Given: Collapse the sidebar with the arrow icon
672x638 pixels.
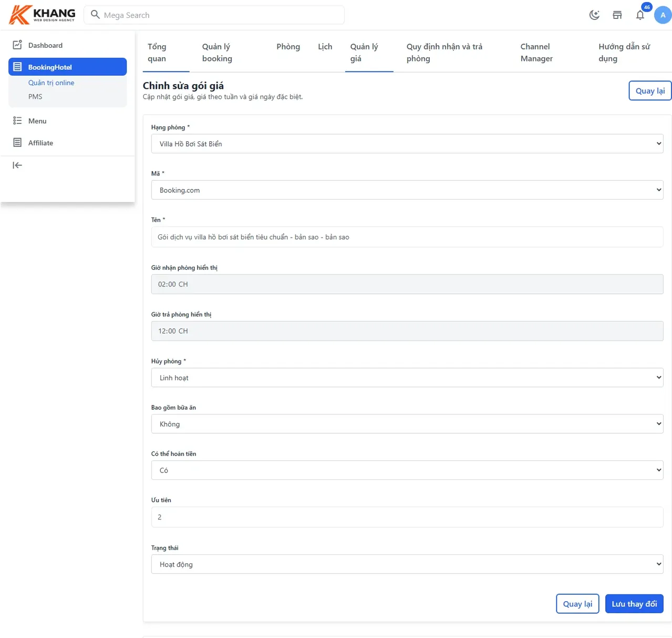Looking at the screenshot, I should (x=17, y=166).
